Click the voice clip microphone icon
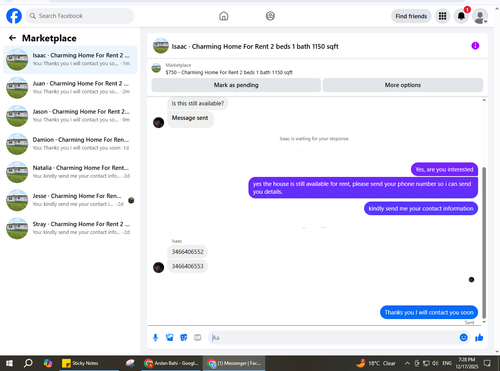500x371 pixels. (155, 338)
